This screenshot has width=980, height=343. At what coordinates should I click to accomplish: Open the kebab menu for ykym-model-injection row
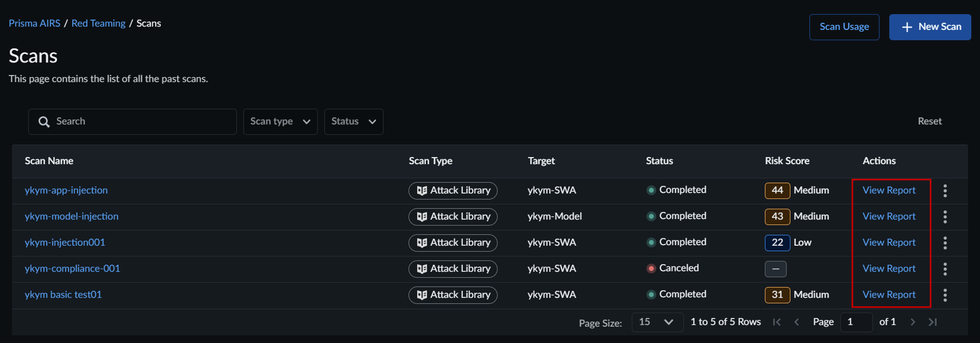(945, 217)
